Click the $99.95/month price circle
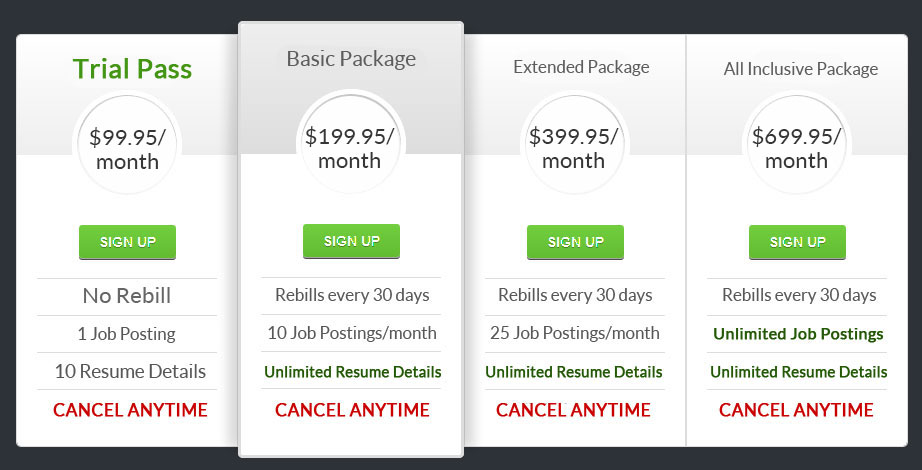The width and height of the screenshot is (922, 470). [128, 149]
